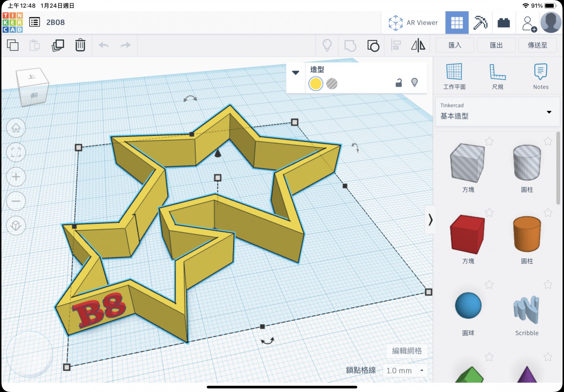Switch to Blocks pickaxe mode

(x=480, y=23)
